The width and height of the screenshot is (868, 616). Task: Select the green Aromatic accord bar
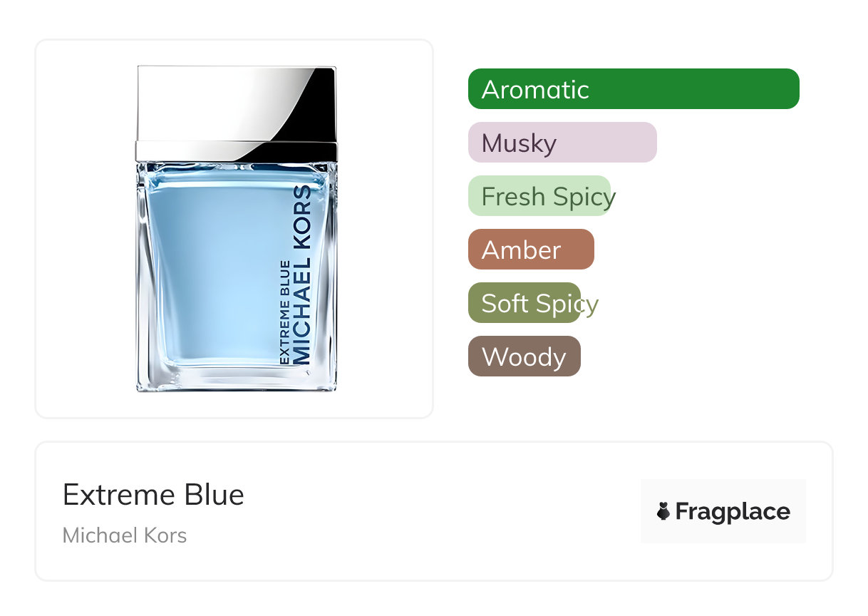[x=634, y=89]
